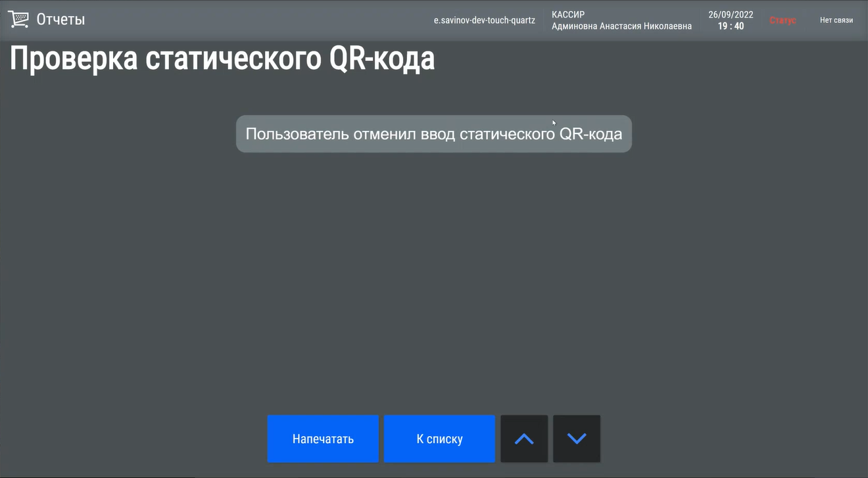Viewport: 868px width, 478px height.
Task: Click the down arrow button
Action: pyautogui.click(x=577, y=439)
